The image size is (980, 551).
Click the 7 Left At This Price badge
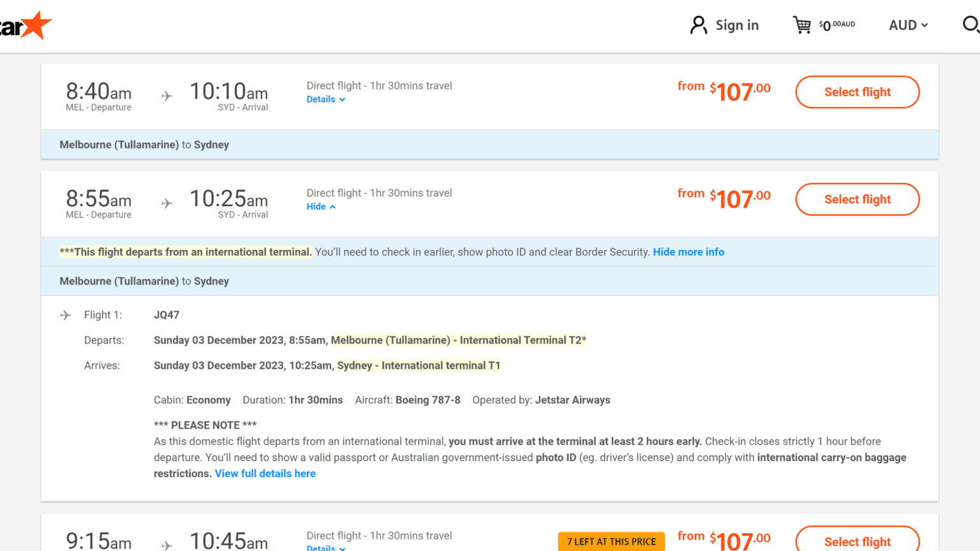[x=611, y=541]
